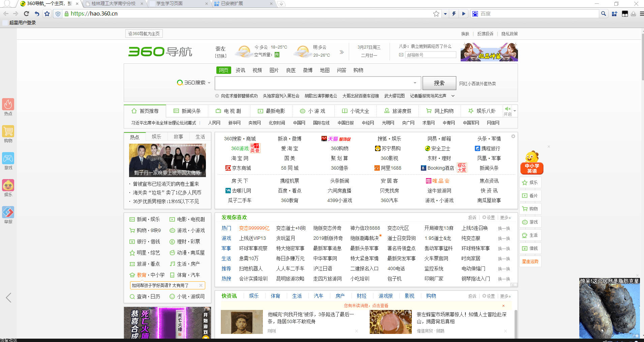Open the 唯品会 link
The image size is (644, 342).
point(437,181)
